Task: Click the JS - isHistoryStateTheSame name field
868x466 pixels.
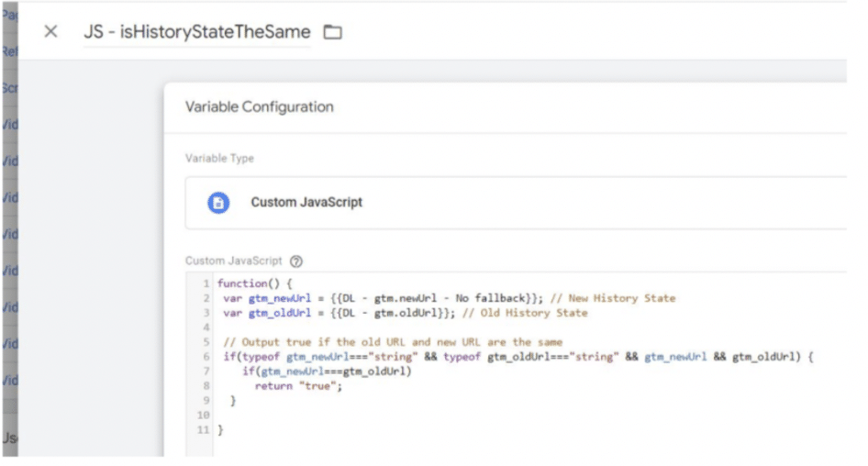Action: pyautogui.click(x=196, y=33)
